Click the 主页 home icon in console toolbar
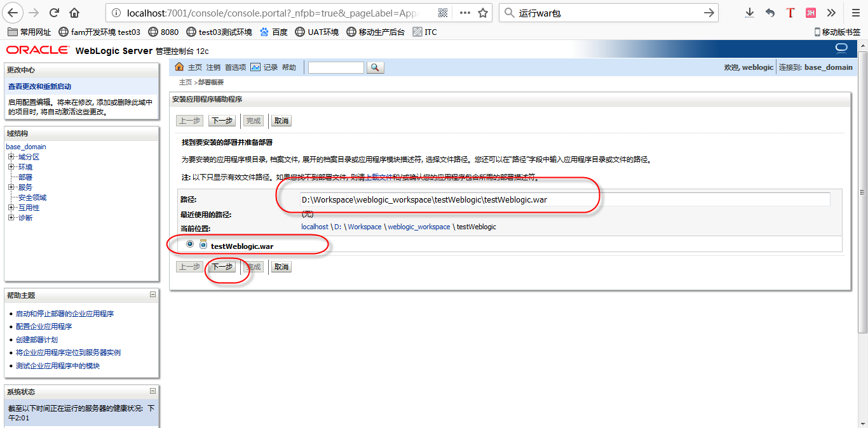The width and height of the screenshot is (868, 428). 179,67
